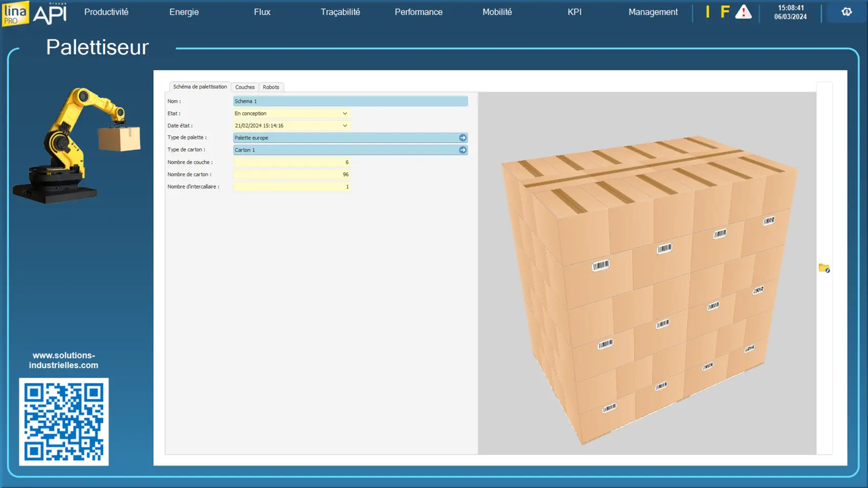868x488 pixels.
Task: Open the Productivité menu
Action: click(x=106, y=12)
